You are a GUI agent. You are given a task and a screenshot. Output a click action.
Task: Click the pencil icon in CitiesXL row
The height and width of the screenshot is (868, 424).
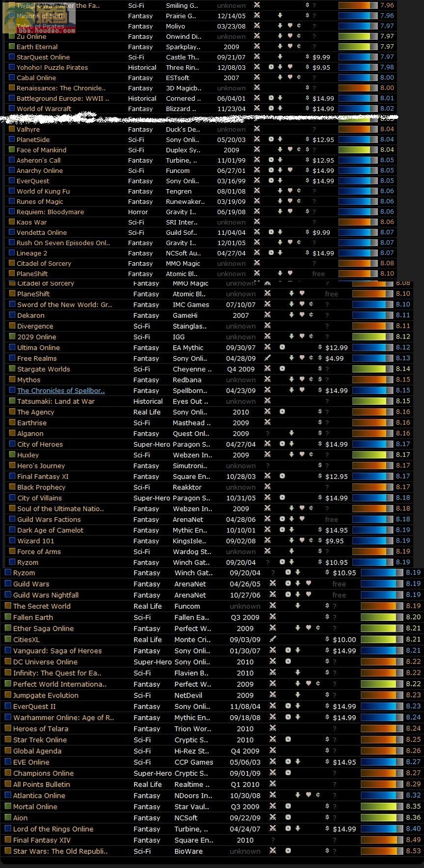(x=273, y=639)
